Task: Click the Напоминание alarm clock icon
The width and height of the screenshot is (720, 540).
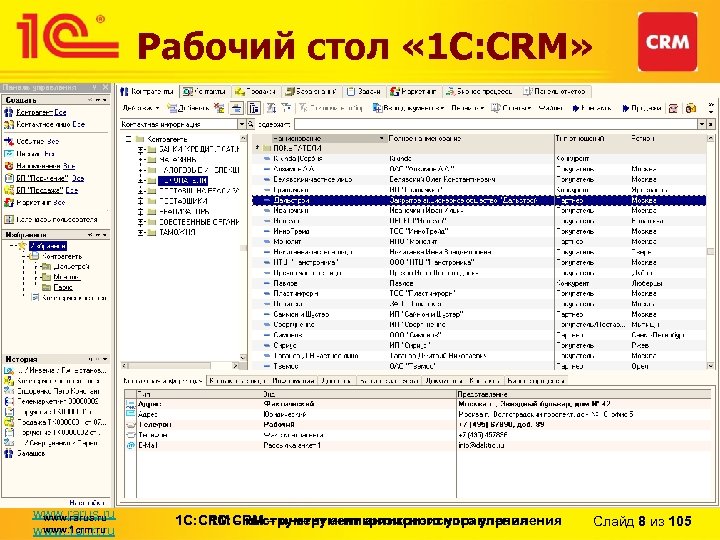Action: click(x=9, y=166)
